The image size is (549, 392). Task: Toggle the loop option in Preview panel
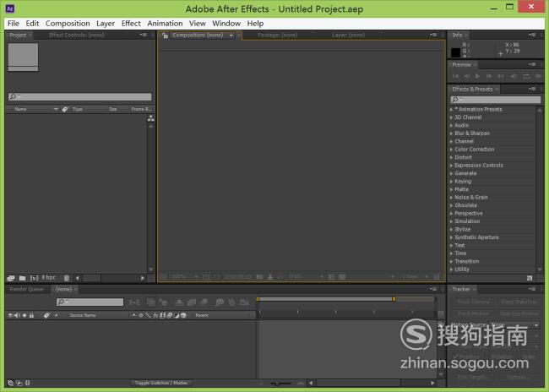[x=526, y=76]
